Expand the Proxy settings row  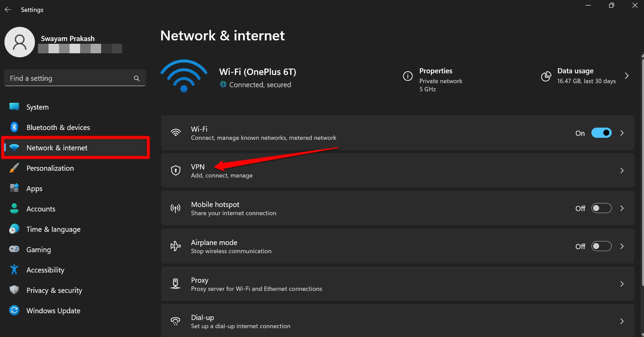tap(622, 284)
